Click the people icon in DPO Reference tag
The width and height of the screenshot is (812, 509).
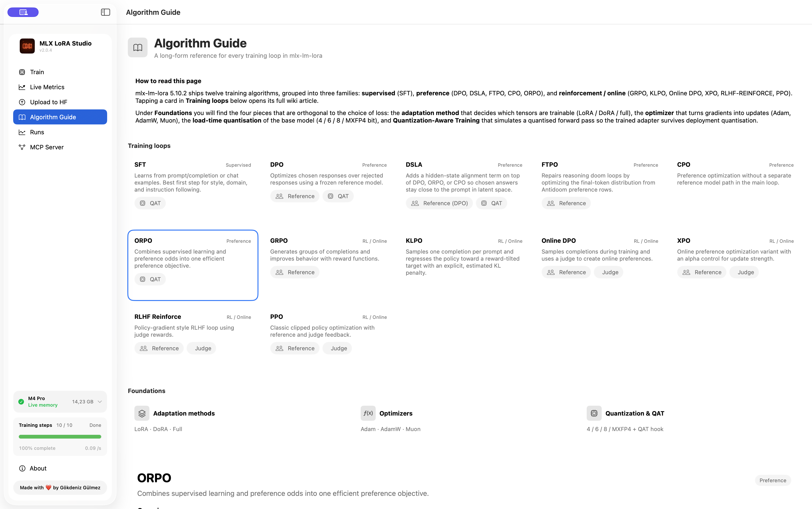coord(279,196)
